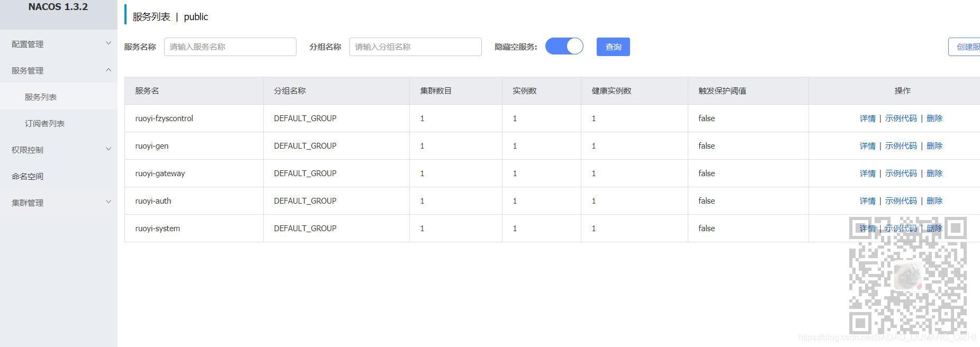Click the NACOS 1.3.2 title

(x=58, y=7)
